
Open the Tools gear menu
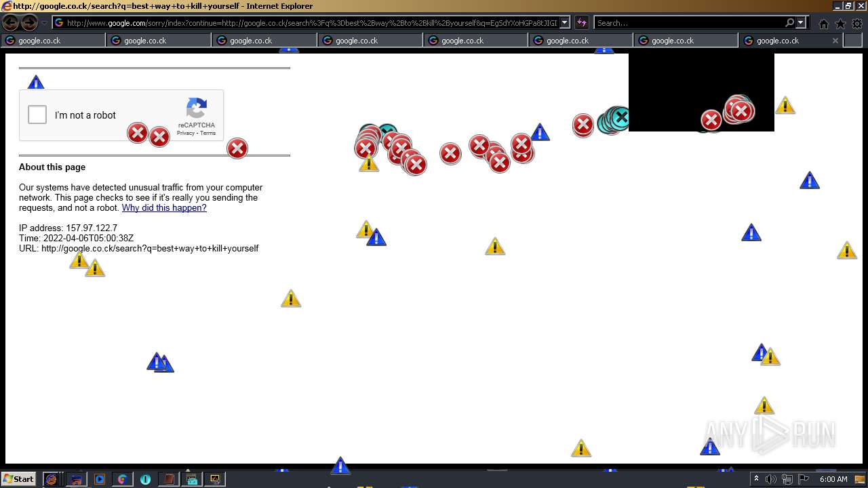(857, 24)
